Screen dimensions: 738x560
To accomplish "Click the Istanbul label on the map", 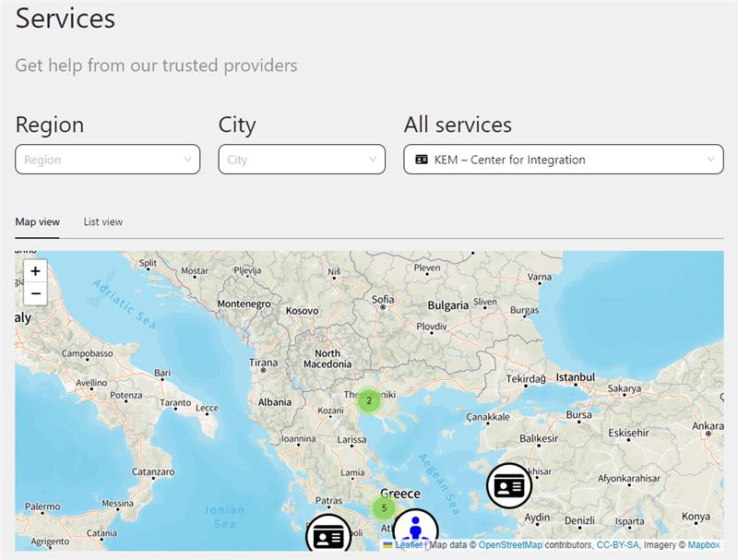I will 575,377.
